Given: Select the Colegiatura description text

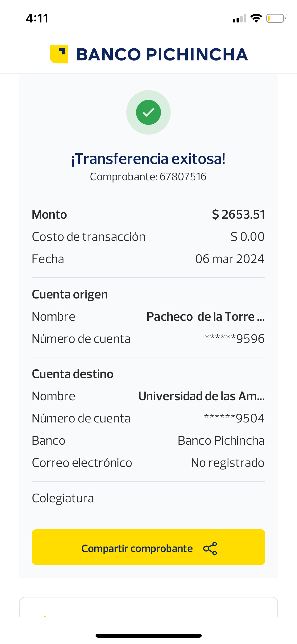Looking at the screenshot, I should tap(63, 498).
